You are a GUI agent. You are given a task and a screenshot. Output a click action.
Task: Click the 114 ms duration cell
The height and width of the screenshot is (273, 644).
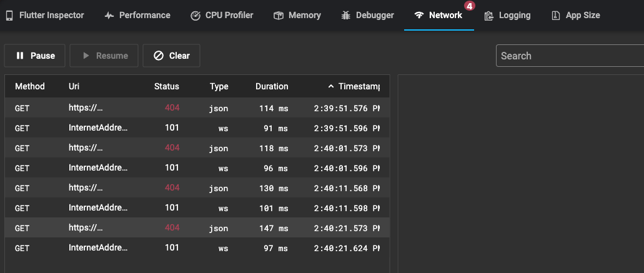(x=274, y=108)
